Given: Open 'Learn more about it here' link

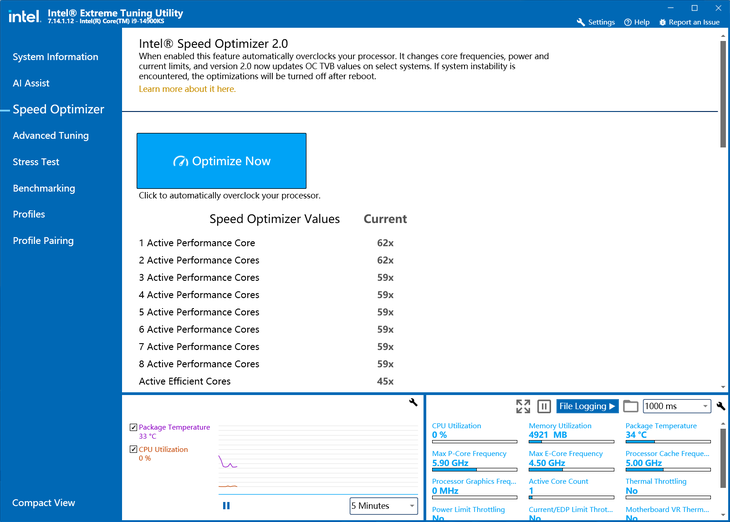Looking at the screenshot, I should pyautogui.click(x=187, y=89).
